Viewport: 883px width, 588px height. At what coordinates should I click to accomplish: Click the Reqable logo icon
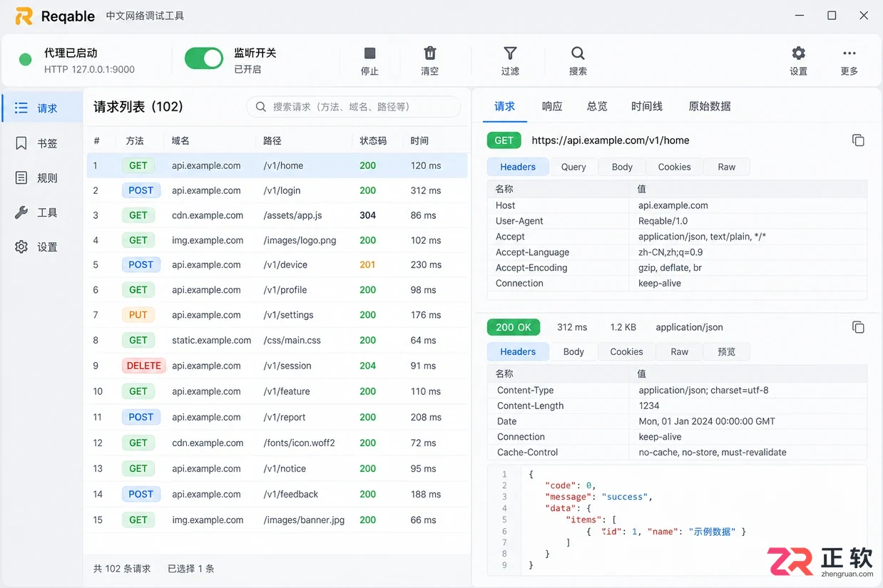(24, 16)
